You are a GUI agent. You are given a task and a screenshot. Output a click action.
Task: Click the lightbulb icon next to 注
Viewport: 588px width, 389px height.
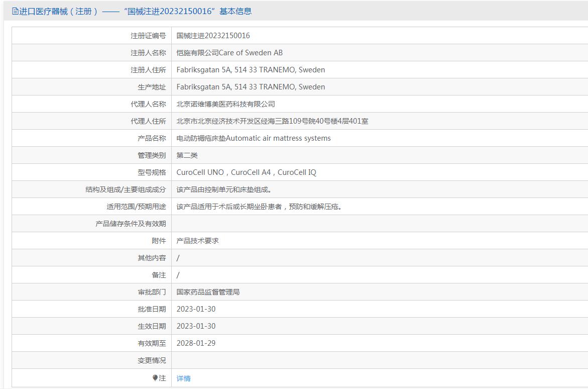[x=155, y=378]
